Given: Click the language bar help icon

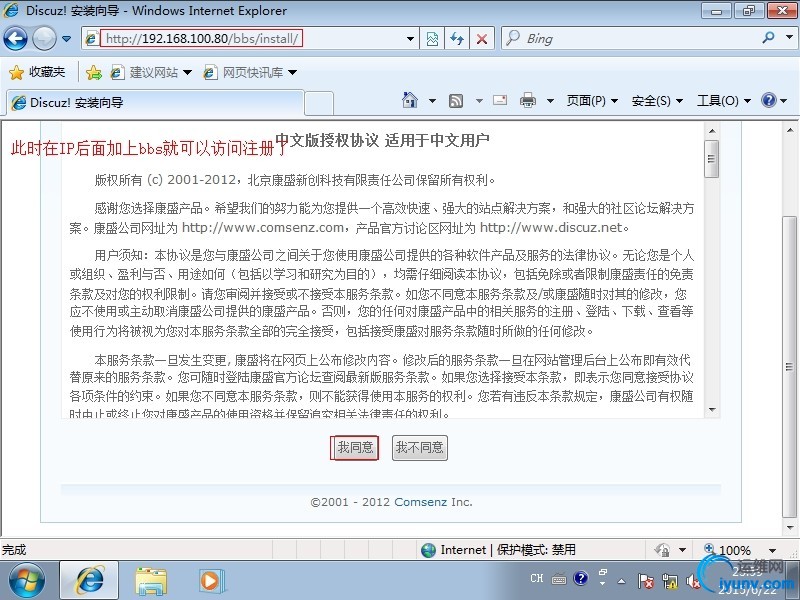Looking at the screenshot, I should click(x=581, y=578).
